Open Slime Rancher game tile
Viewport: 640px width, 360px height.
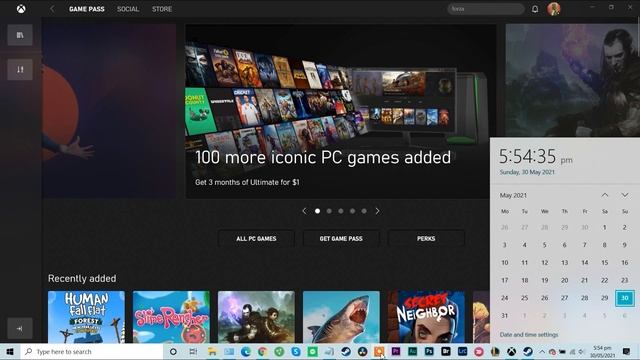[x=171, y=317]
